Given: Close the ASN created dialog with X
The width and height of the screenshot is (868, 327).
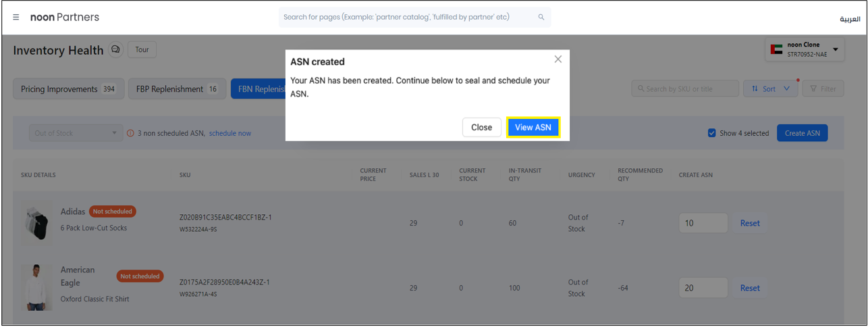Looking at the screenshot, I should point(558,59).
